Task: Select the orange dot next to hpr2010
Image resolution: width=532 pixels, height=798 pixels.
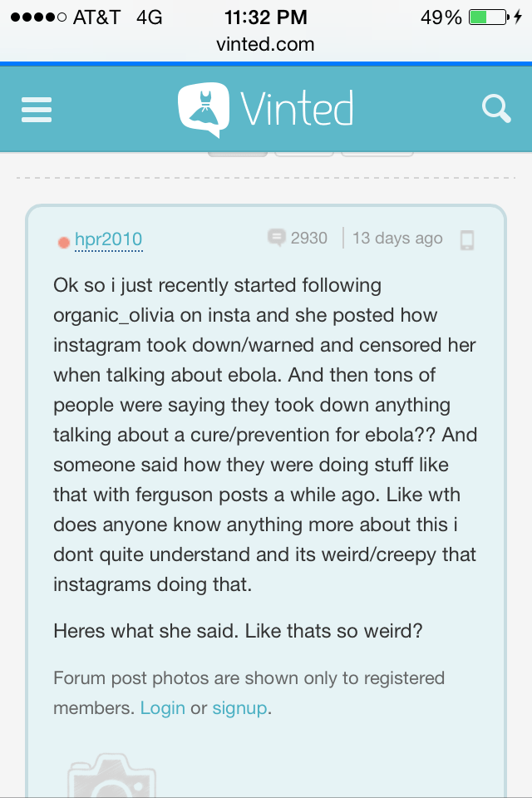Action: [x=65, y=242]
